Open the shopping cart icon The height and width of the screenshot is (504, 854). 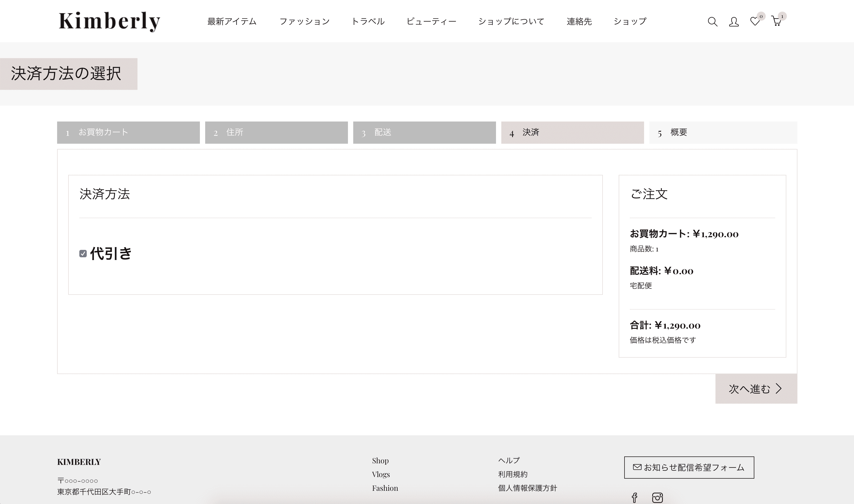click(776, 21)
